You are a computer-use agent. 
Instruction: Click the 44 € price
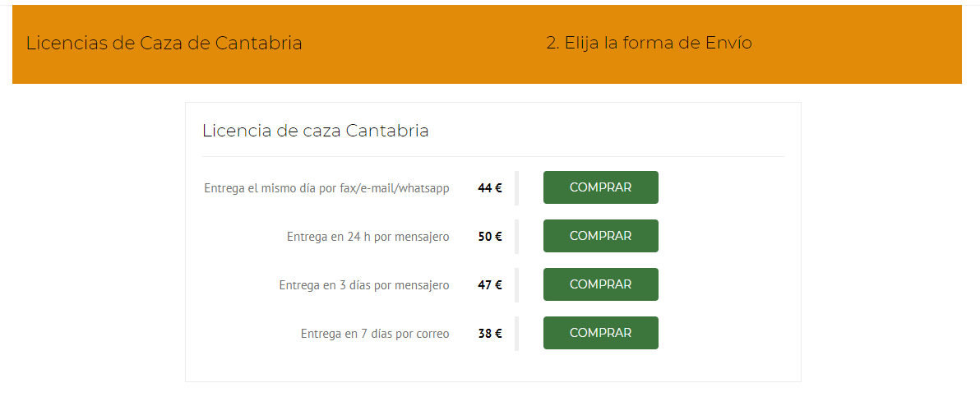pyautogui.click(x=489, y=188)
